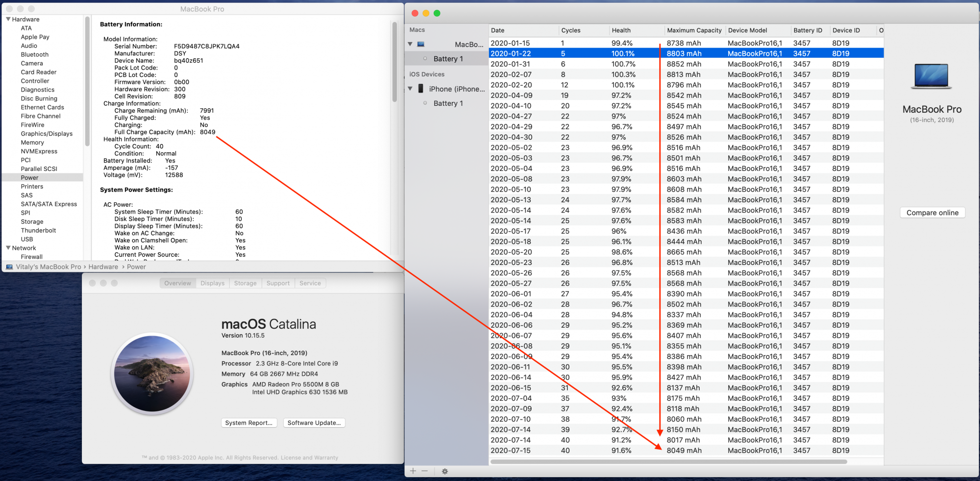Click the Compare online button
The image size is (980, 481).
[x=932, y=213]
